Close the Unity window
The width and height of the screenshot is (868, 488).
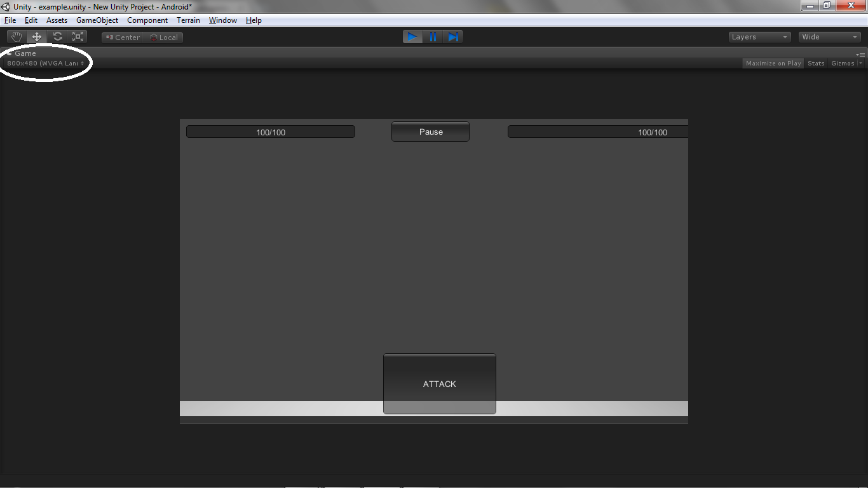[850, 6]
